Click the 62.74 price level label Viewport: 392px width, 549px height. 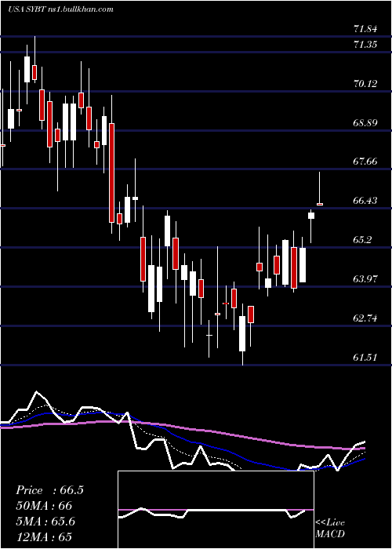(x=366, y=318)
